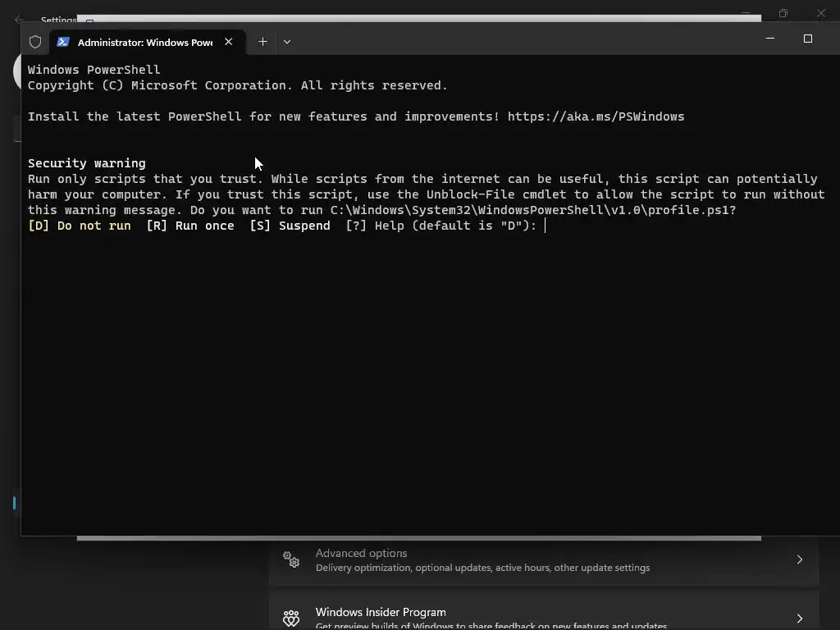
Task: Click the PowerShell icon on the tab
Action: click(63, 42)
